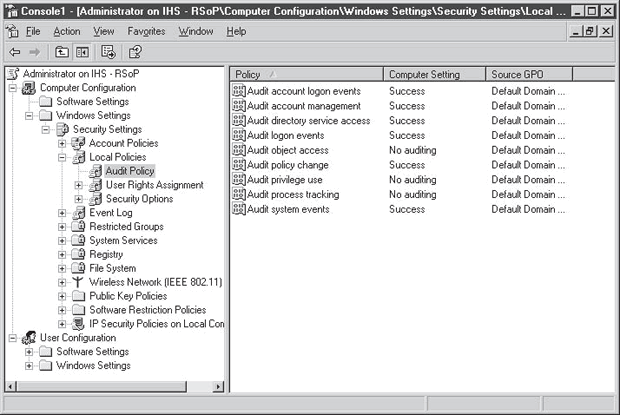Open the Action menu
620x415 pixels.
67,31
